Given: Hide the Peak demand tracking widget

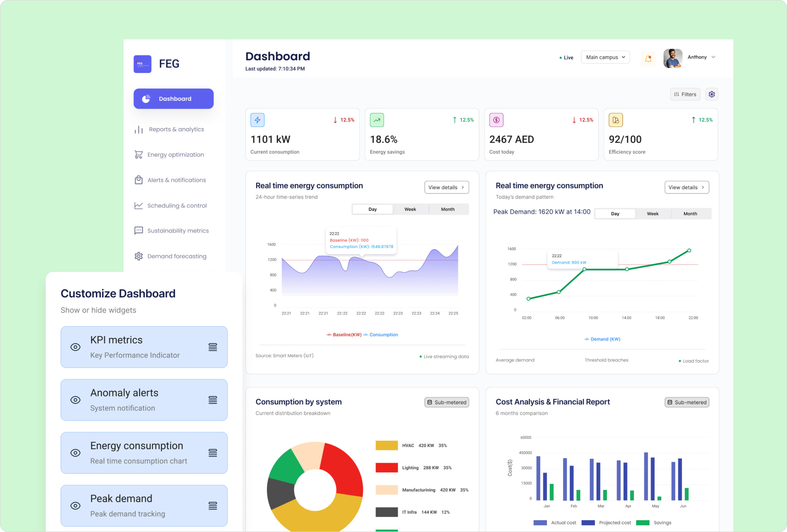Looking at the screenshot, I should (x=75, y=506).
